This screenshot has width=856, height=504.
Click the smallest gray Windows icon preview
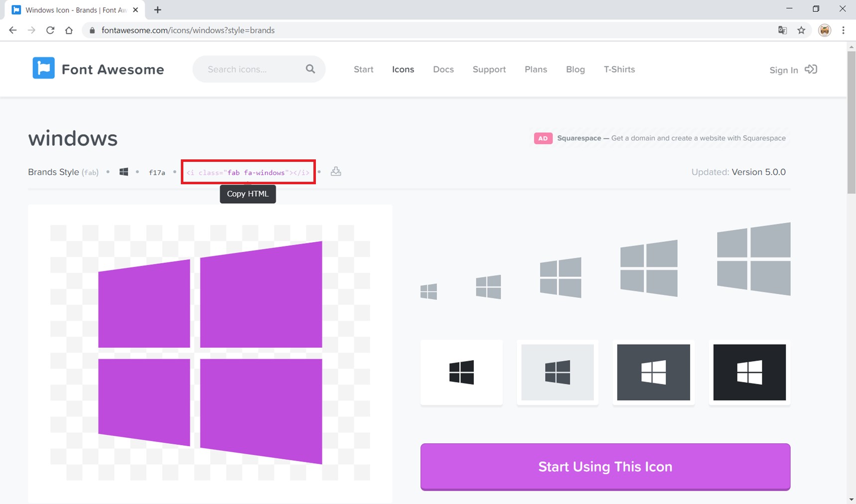(428, 291)
